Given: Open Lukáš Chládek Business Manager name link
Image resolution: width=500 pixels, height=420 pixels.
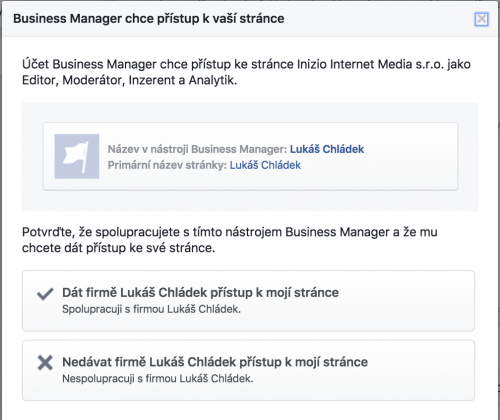Looking at the screenshot, I should tap(327, 149).
